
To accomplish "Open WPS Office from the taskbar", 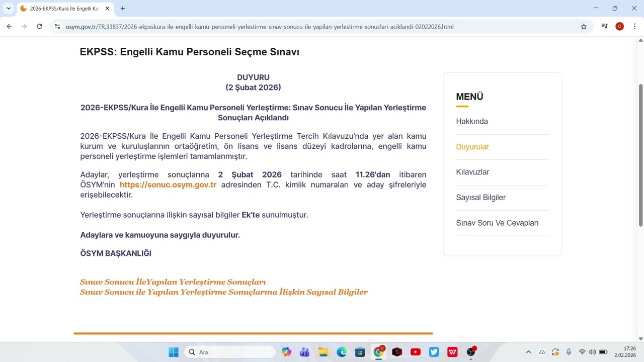I will [x=452, y=352].
